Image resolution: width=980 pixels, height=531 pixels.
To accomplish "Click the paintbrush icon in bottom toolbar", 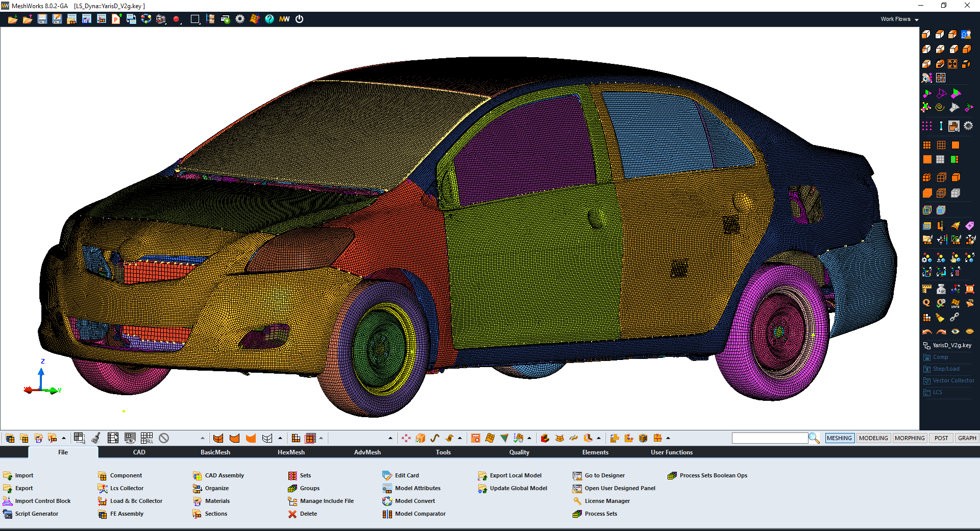I will pos(95,438).
